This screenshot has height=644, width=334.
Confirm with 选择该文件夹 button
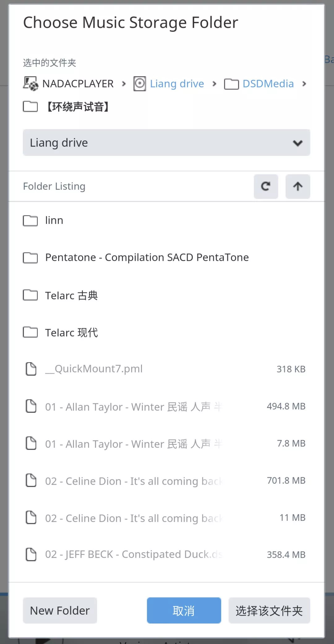(x=269, y=611)
